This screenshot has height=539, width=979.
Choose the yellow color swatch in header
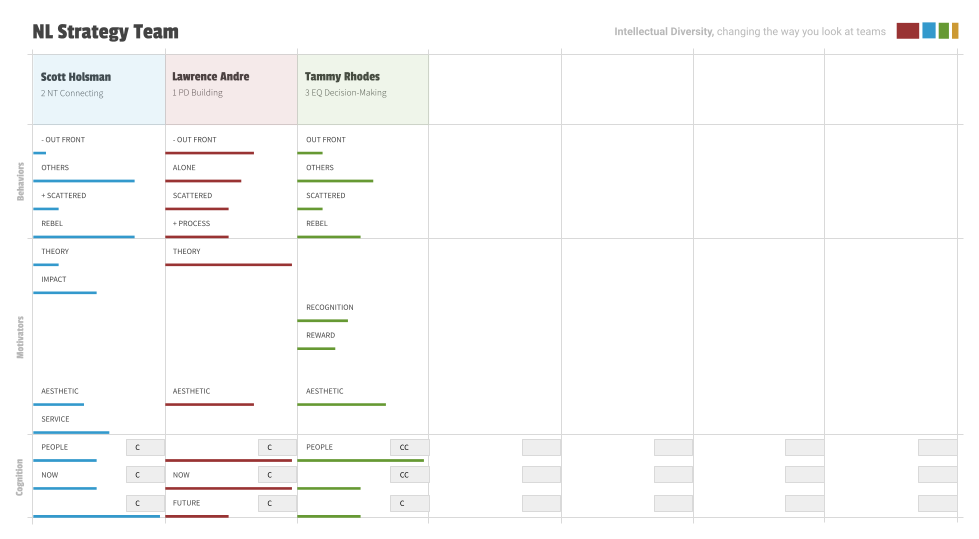tap(955, 31)
